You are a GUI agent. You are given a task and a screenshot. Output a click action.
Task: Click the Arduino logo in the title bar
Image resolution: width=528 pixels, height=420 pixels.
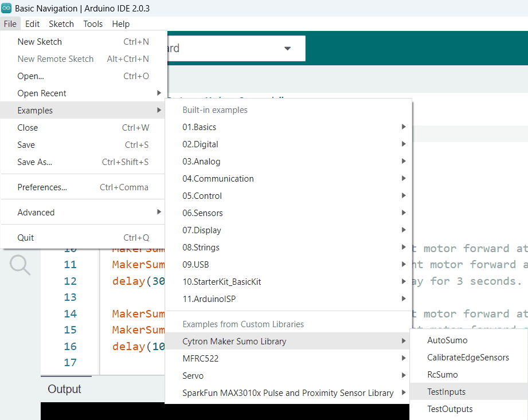[x=6, y=8]
